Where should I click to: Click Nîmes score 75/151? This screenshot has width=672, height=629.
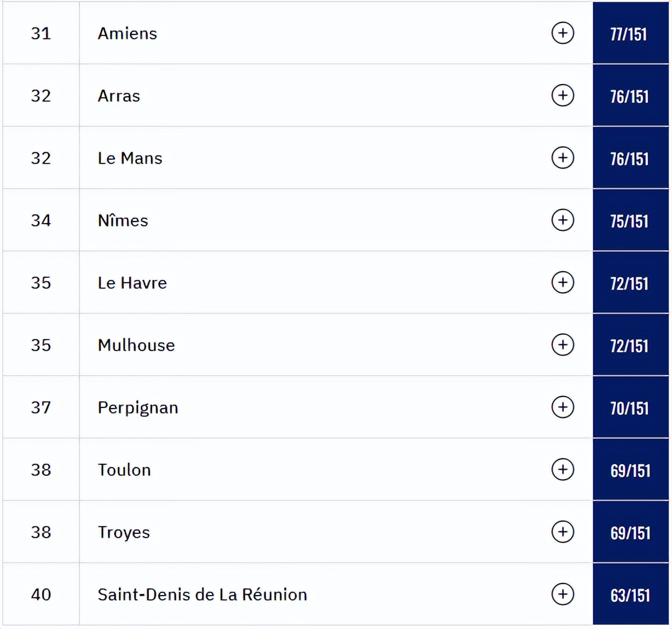629,222
